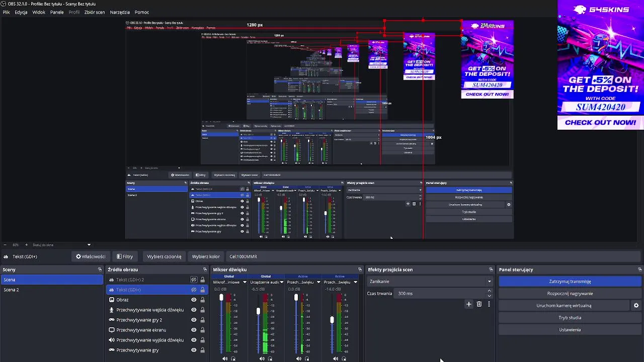Image resolution: width=644 pixels, height=362 pixels.
Task: Click the Mikrof...iniowe volume fader
Action: tap(221, 298)
